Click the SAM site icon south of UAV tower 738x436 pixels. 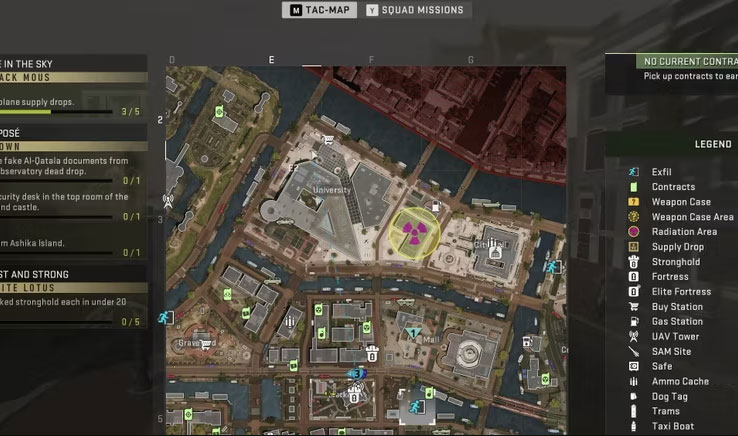185,221
